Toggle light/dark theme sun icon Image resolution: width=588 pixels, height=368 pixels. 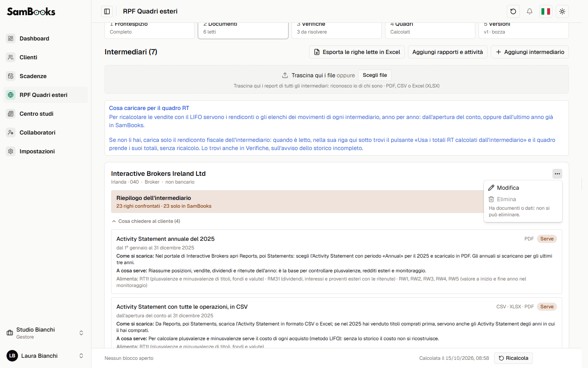(562, 11)
